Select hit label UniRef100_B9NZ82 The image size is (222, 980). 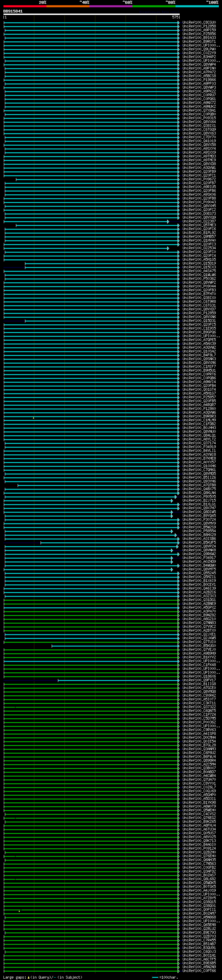pyautogui.click(x=199, y=615)
